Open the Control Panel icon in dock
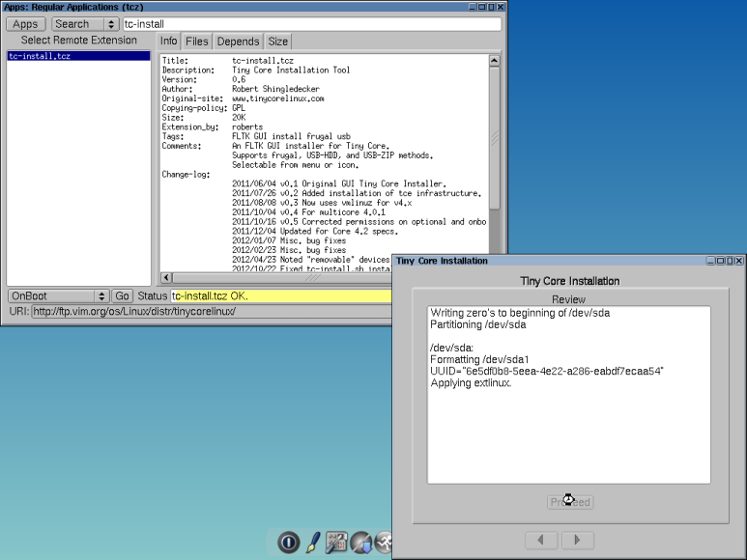The width and height of the screenshot is (747, 560). (x=336, y=543)
